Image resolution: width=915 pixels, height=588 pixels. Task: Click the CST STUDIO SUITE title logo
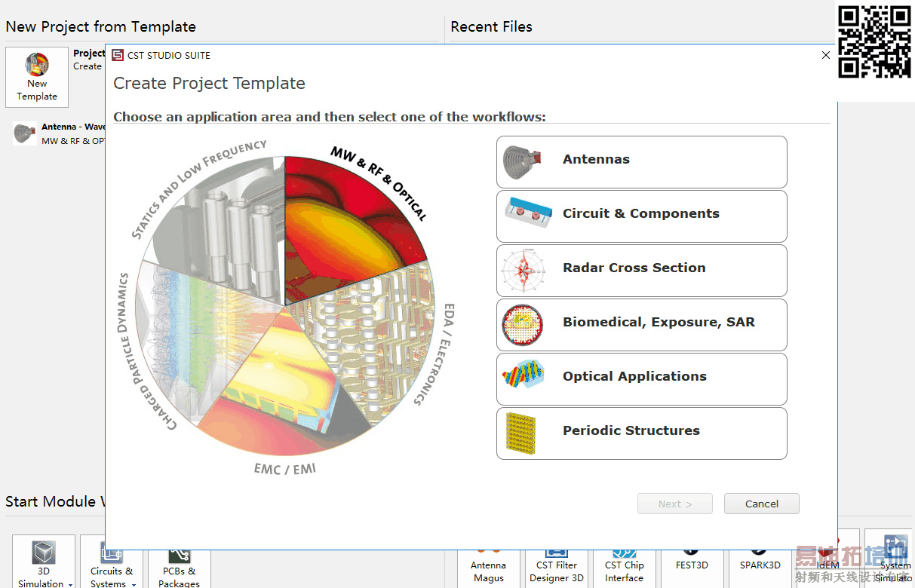[117, 55]
